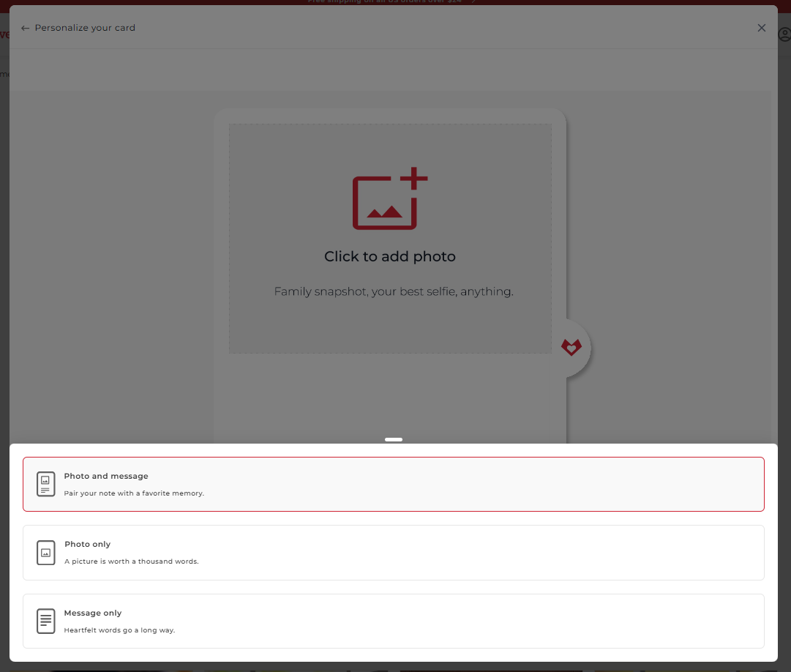Click the "Personalize your card" header title

[85, 28]
